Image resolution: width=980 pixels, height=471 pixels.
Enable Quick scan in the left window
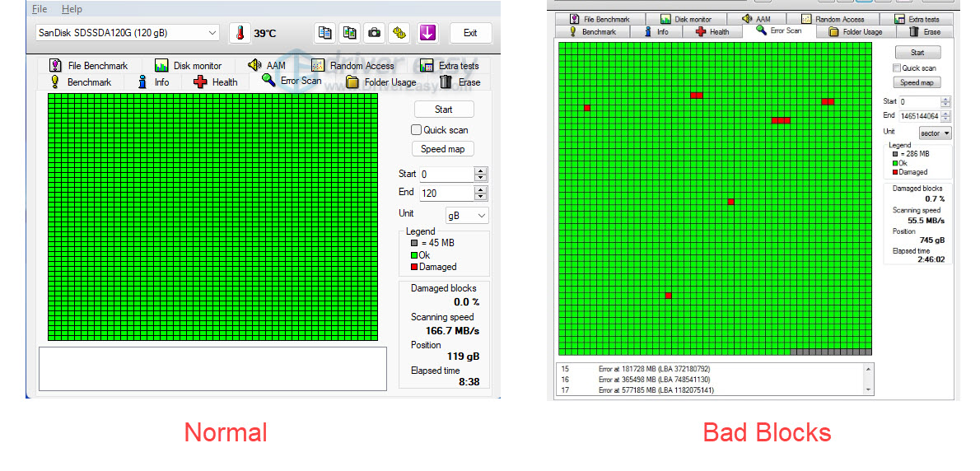coord(417,130)
